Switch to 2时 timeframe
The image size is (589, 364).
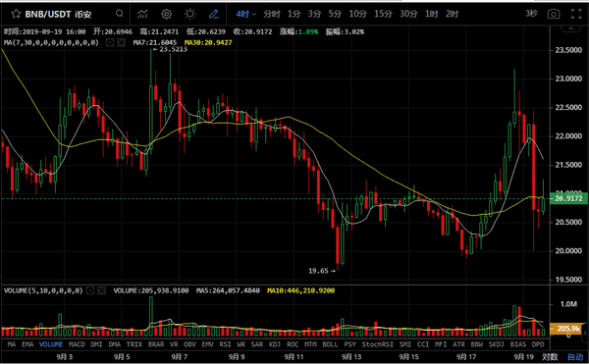pos(452,15)
